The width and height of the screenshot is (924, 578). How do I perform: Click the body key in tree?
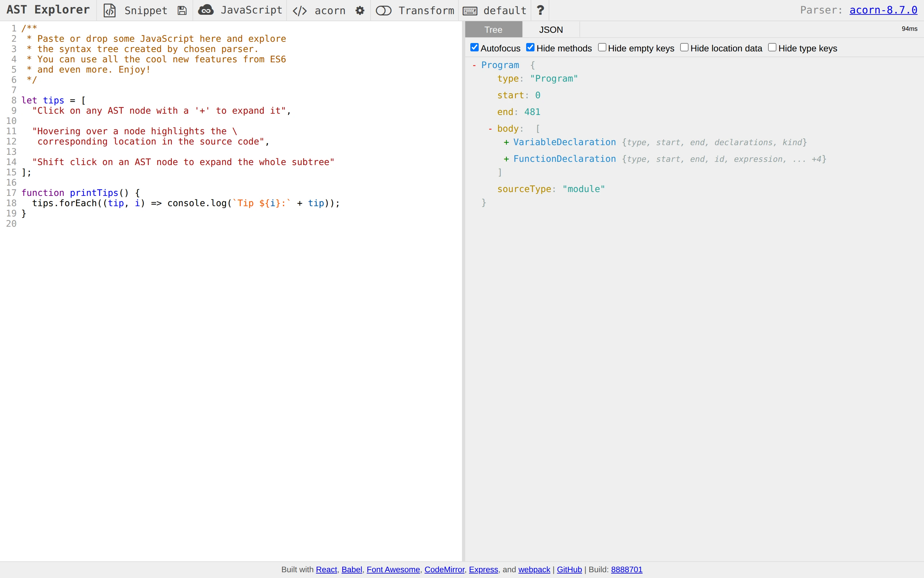coord(508,129)
